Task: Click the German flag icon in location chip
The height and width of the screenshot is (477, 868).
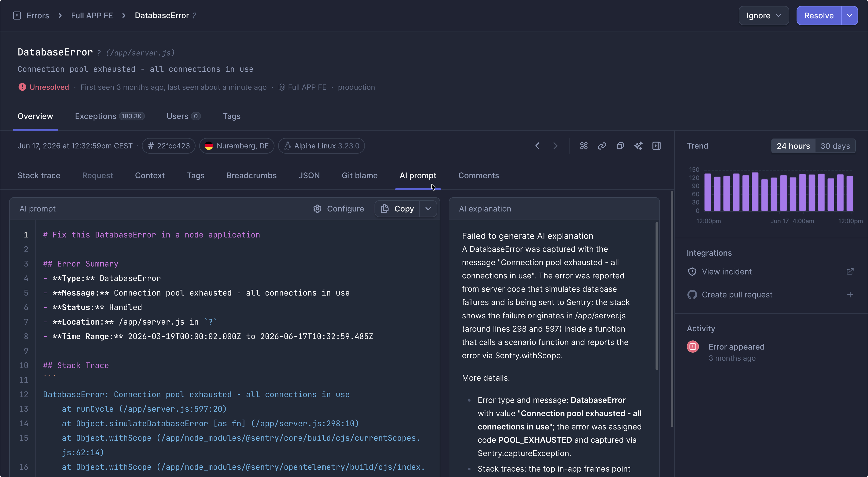Action: coord(209,146)
